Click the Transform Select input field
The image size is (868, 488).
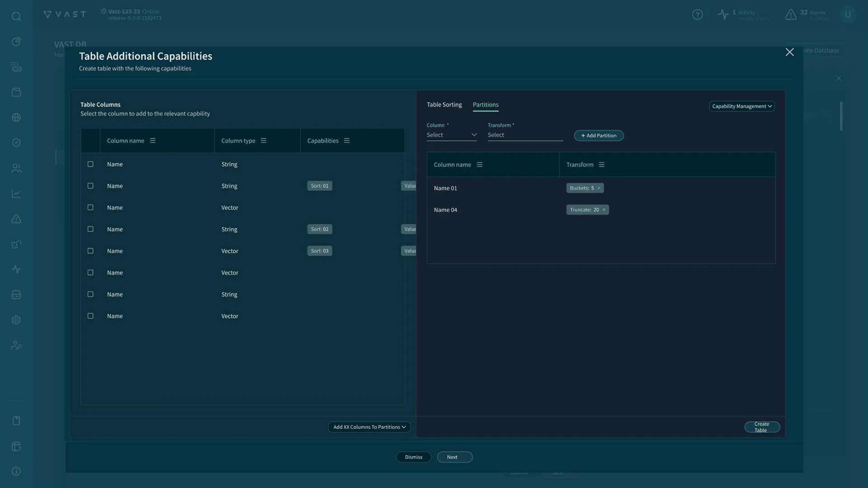coord(524,135)
